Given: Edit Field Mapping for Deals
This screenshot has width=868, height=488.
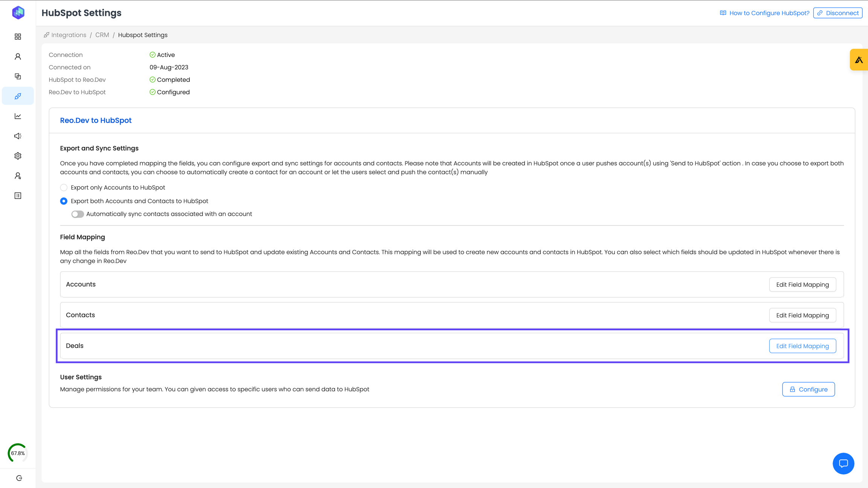Looking at the screenshot, I should 802,346.
